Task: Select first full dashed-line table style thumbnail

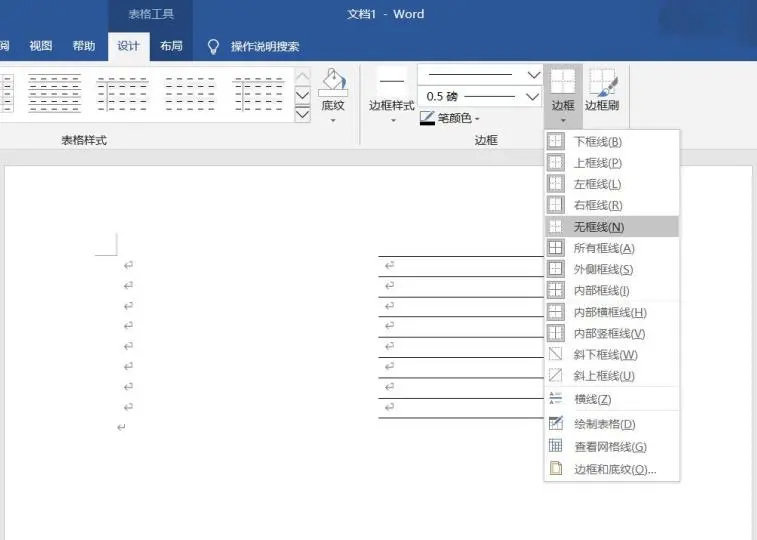Action: coord(55,93)
